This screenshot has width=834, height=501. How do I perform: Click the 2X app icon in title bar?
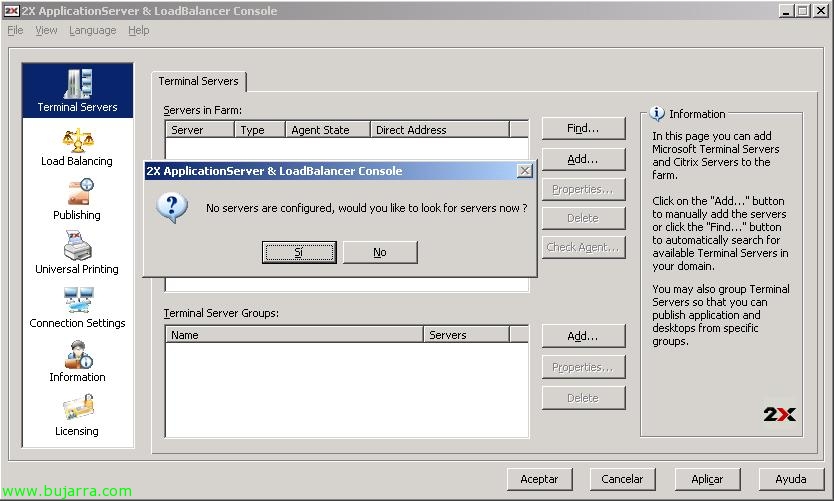pyautogui.click(x=12, y=11)
